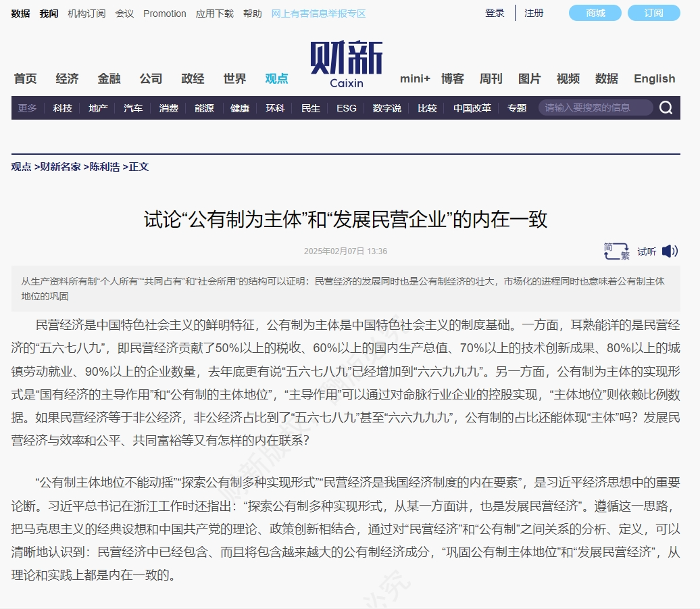
Task: Click the 订阅 button
Action: pos(653,13)
